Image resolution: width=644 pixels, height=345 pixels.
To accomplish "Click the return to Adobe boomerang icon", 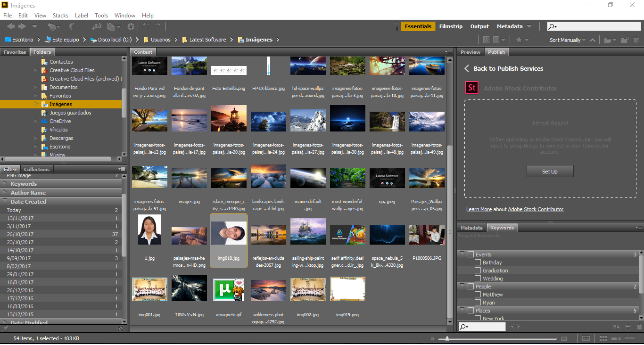I will 72,27.
